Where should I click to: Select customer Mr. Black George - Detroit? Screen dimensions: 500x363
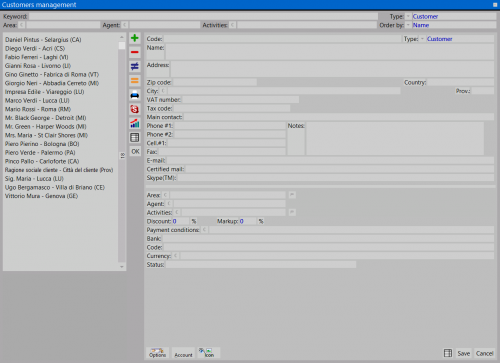45,118
